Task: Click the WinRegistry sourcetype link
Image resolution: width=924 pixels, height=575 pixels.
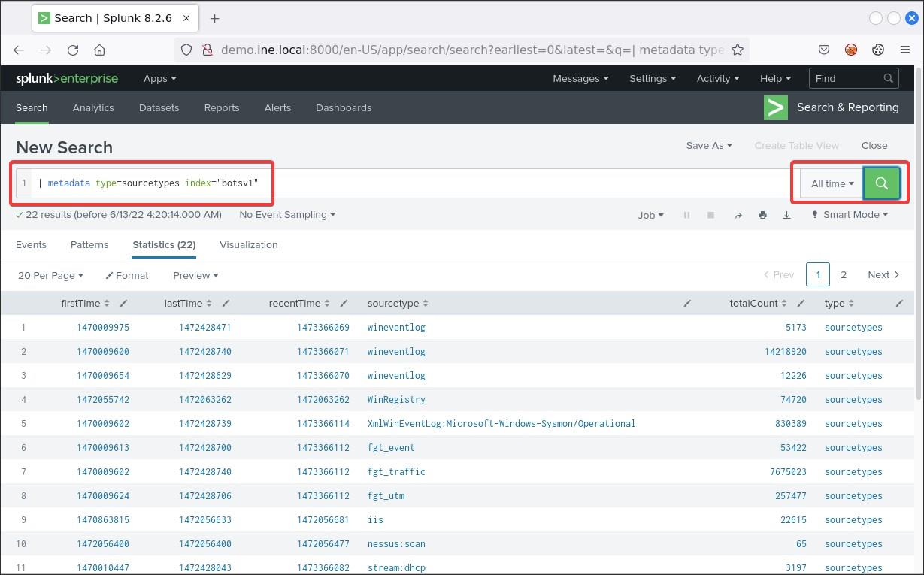Action: point(396,399)
